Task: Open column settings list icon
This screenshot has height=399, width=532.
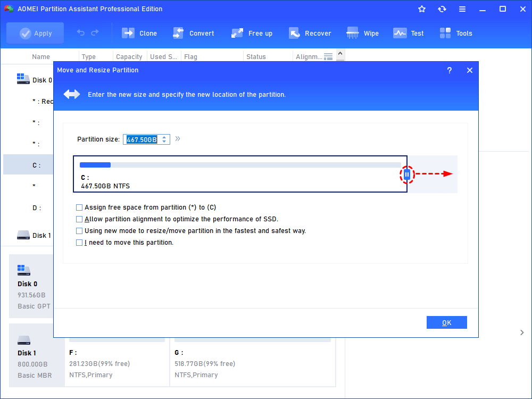Action: [328, 57]
